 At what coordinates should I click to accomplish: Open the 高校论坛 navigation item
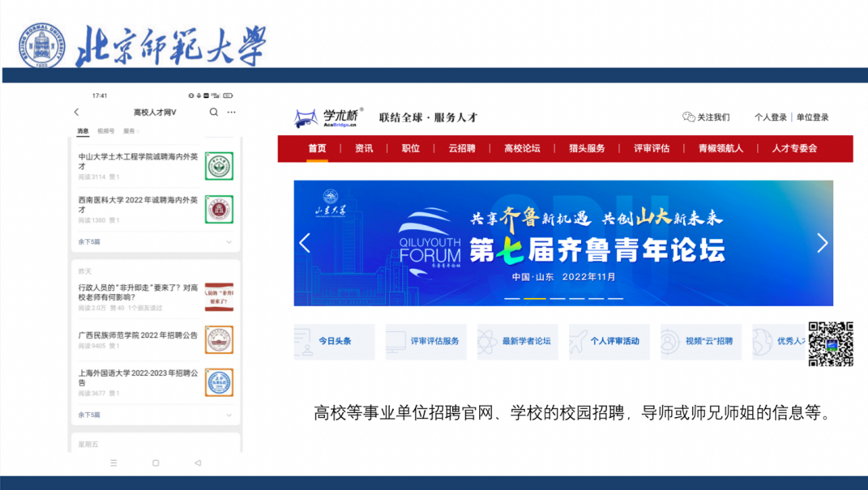(522, 148)
